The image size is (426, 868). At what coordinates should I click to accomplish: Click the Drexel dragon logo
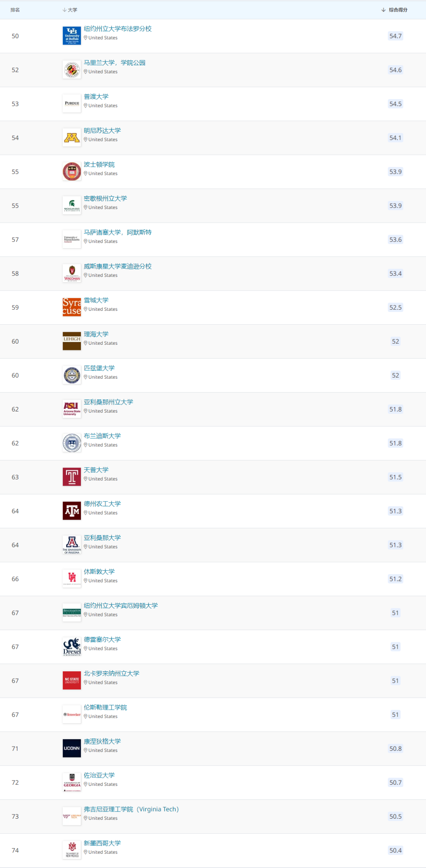pyautogui.click(x=72, y=647)
